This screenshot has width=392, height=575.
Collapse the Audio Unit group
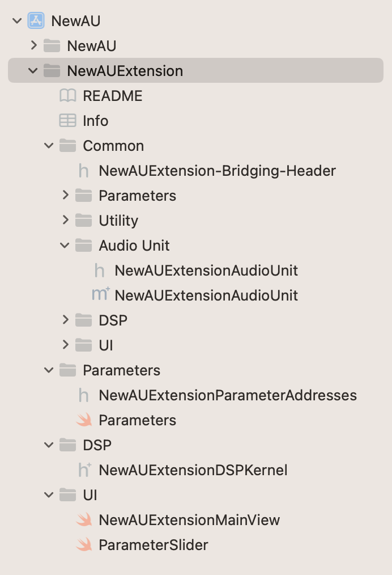tap(65, 245)
